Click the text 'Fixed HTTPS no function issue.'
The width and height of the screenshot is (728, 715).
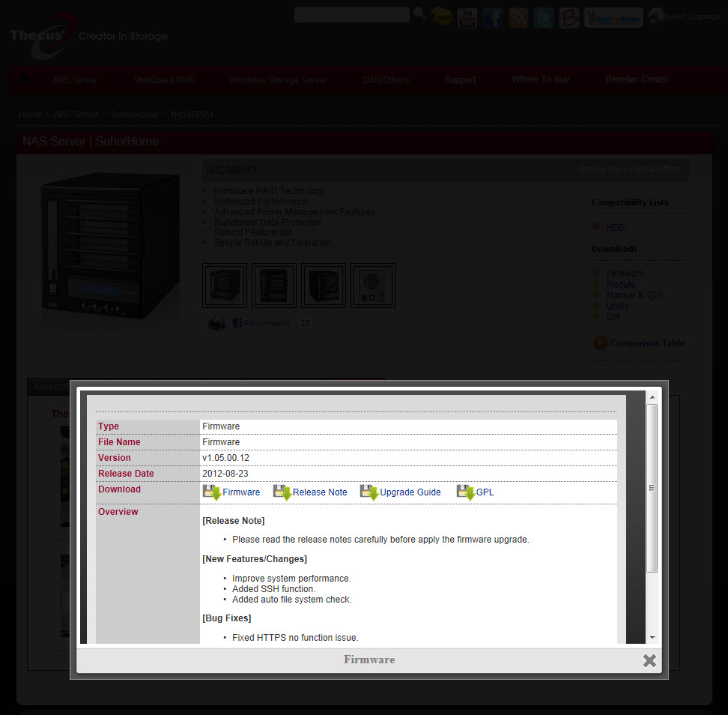click(x=295, y=637)
